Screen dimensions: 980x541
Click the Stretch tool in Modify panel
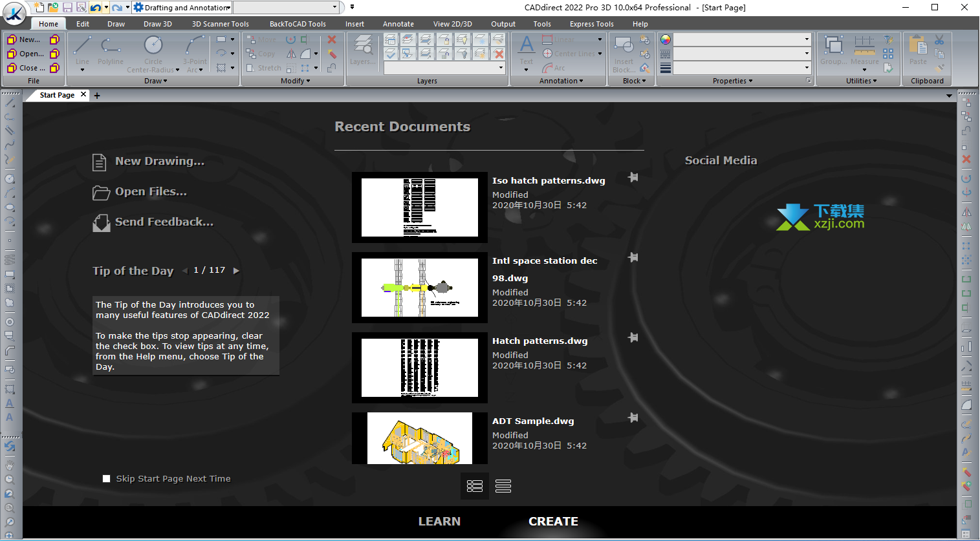pos(264,68)
